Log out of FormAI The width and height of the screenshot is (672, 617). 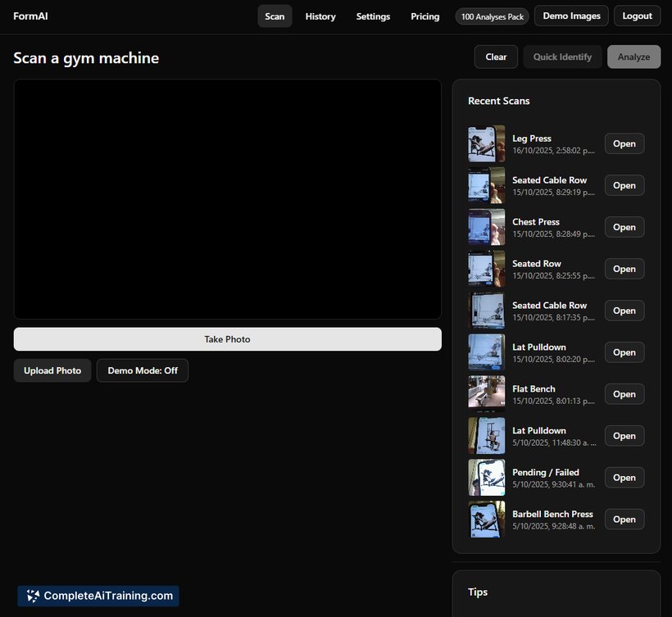click(x=638, y=16)
